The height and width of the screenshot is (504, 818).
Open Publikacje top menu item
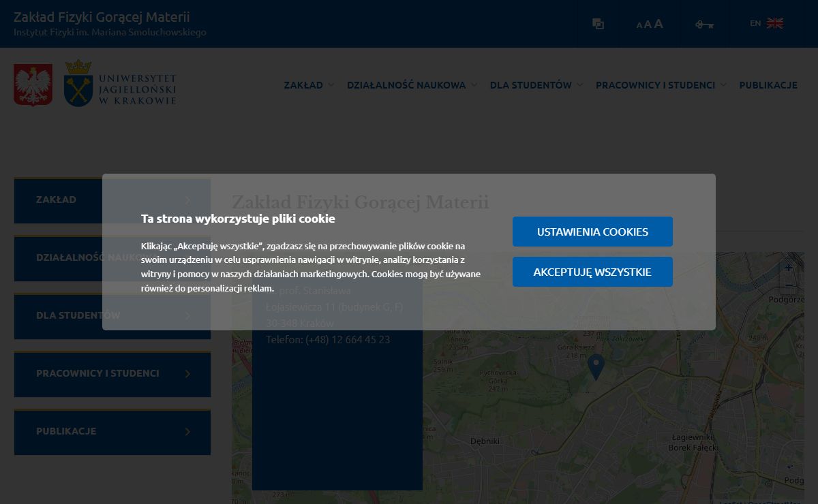pos(768,85)
